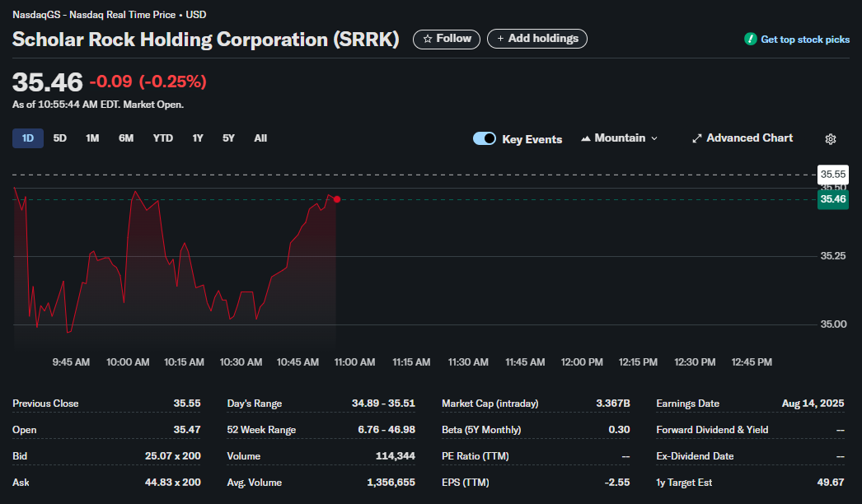Click the 10:00 AM chart axis label
Screen dimensions: 862x504
(128, 362)
